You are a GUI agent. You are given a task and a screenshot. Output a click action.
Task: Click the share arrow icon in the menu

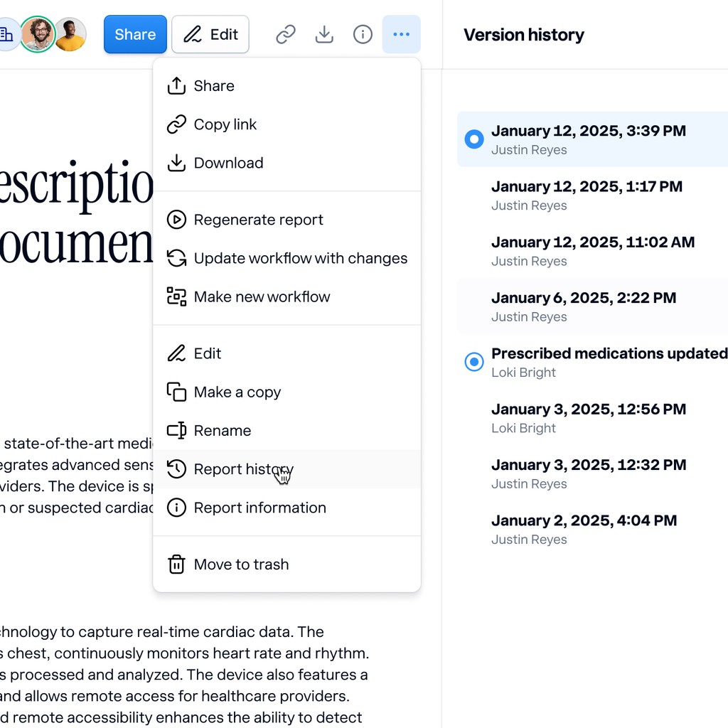176,85
